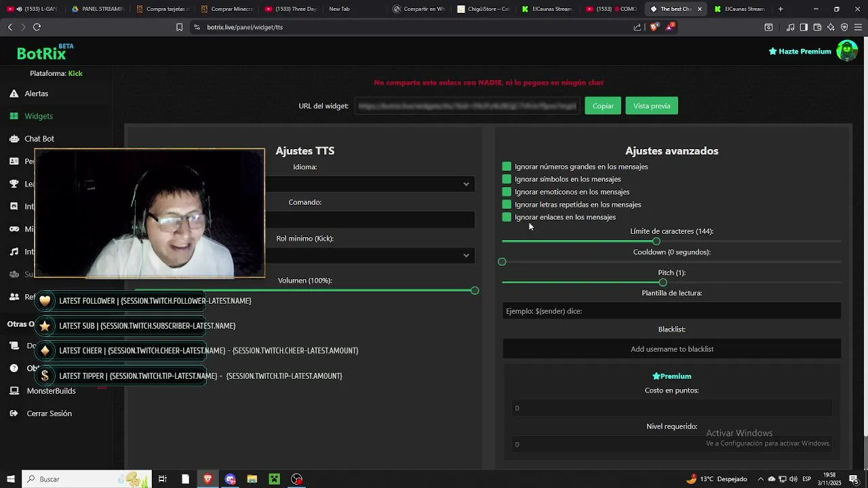Click the Comando input field

(x=370, y=220)
